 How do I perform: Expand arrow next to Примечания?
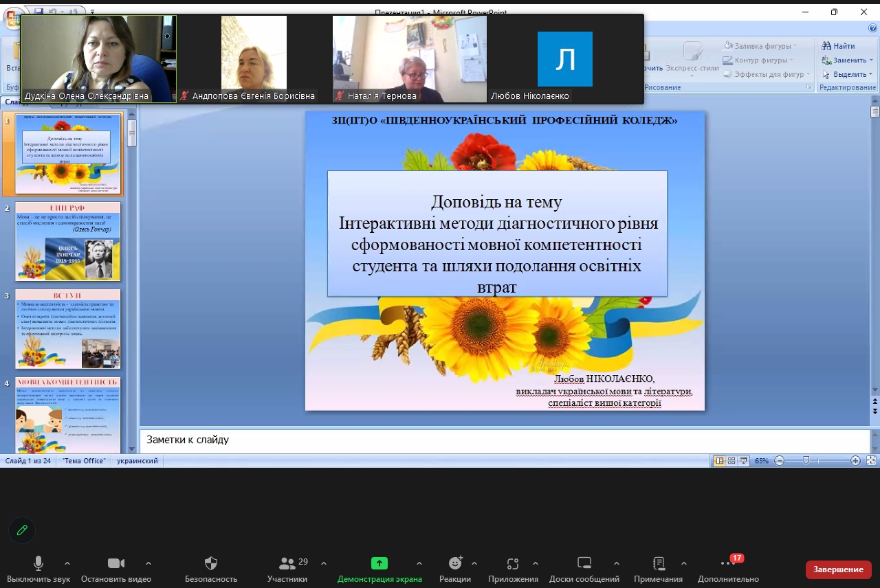point(683,563)
